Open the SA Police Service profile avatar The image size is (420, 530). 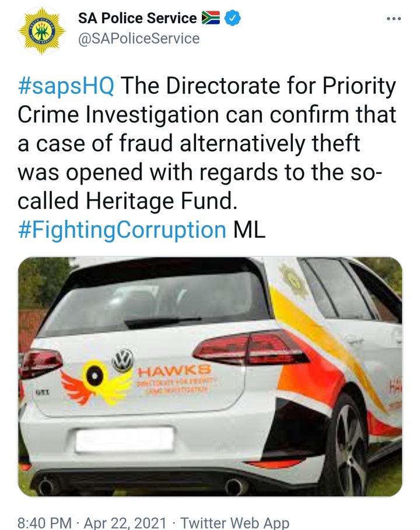coord(42,31)
